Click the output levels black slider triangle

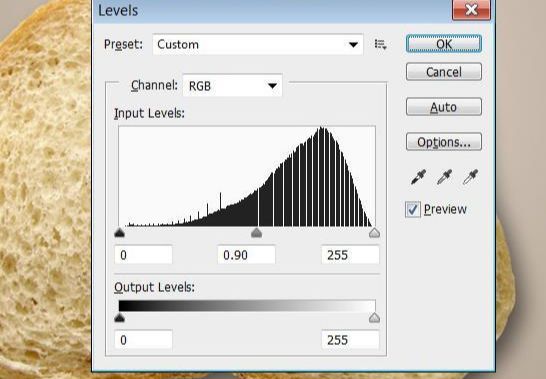[x=119, y=318]
